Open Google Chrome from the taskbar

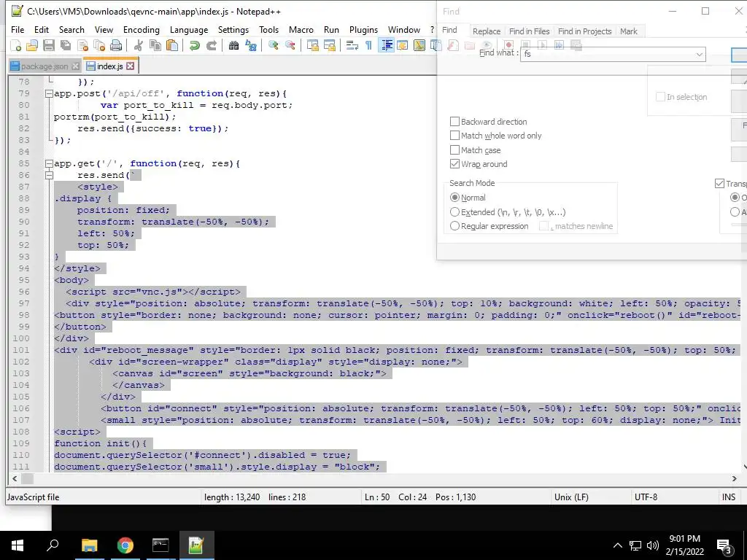[125, 545]
